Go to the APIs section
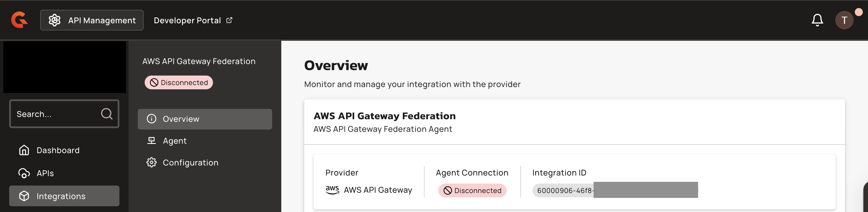The image size is (868, 212). click(x=45, y=173)
